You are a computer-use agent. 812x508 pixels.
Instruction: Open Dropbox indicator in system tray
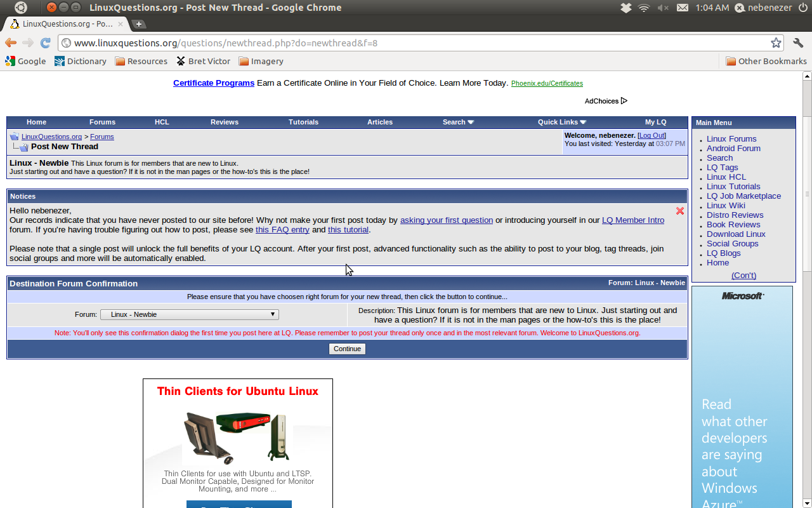pos(626,8)
